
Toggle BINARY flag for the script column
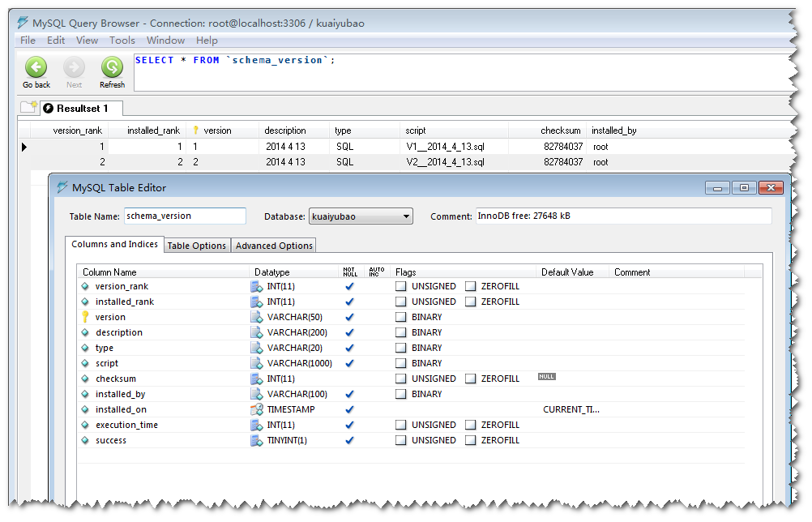click(401, 363)
